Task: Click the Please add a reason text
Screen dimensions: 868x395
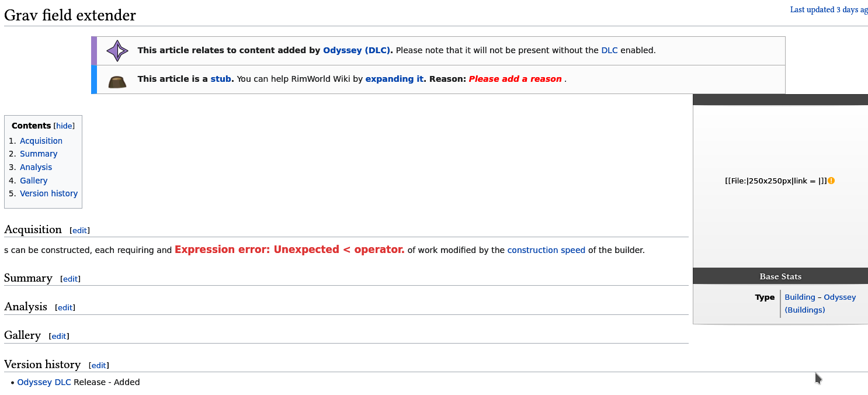Action: pyautogui.click(x=515, y=79)
